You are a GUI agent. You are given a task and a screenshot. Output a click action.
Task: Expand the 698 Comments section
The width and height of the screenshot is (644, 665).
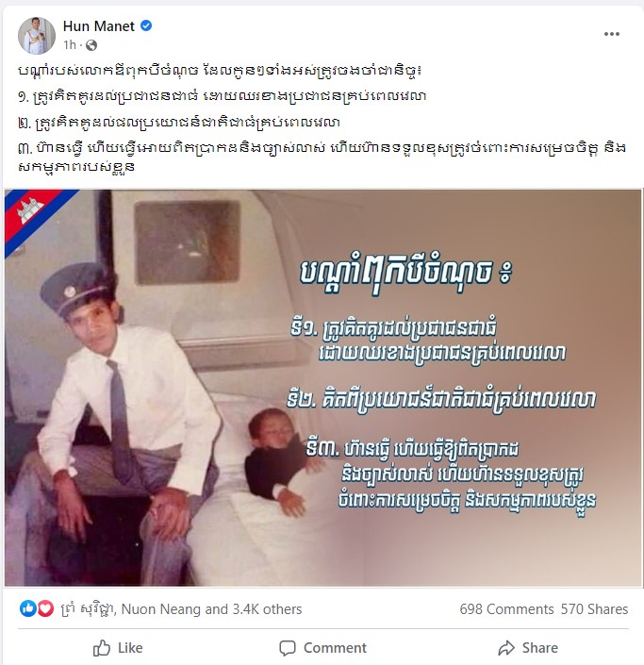pyautogui.click(x=506, y=609)
